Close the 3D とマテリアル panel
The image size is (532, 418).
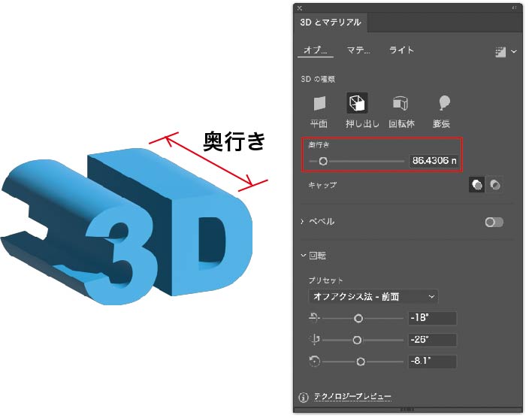coord(300,8)
